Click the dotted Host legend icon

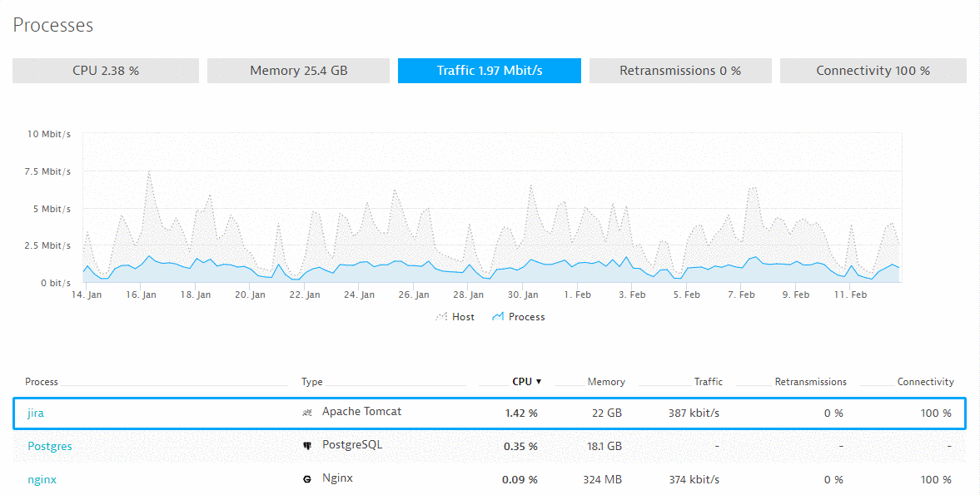point(441,317)
